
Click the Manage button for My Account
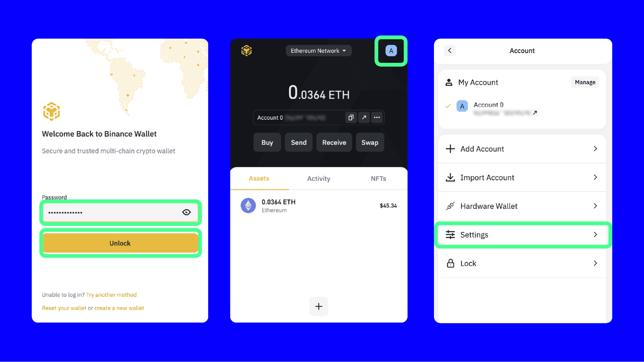click(x=584, y=82)
